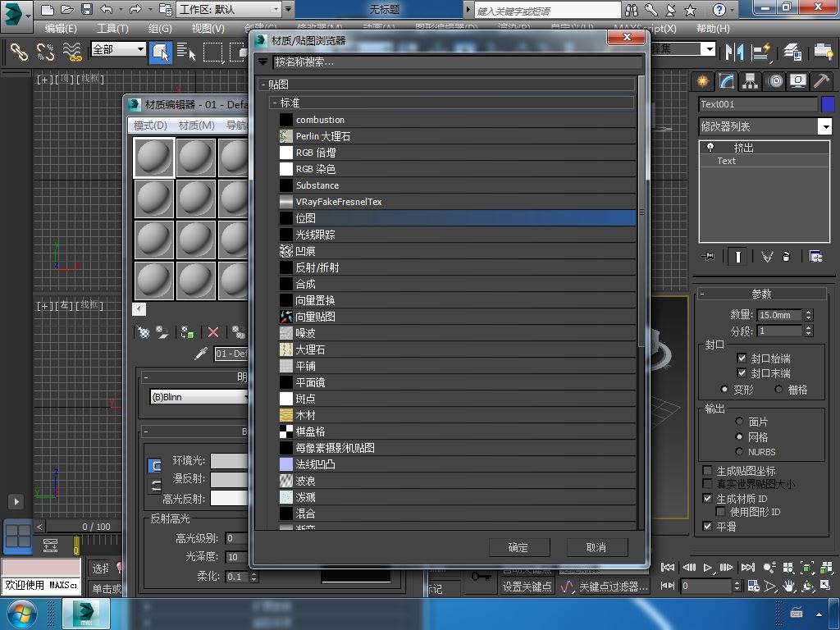Select the 面片 output radio button
This screenshot has width=840, height=630.
click(x=739, y=421)
